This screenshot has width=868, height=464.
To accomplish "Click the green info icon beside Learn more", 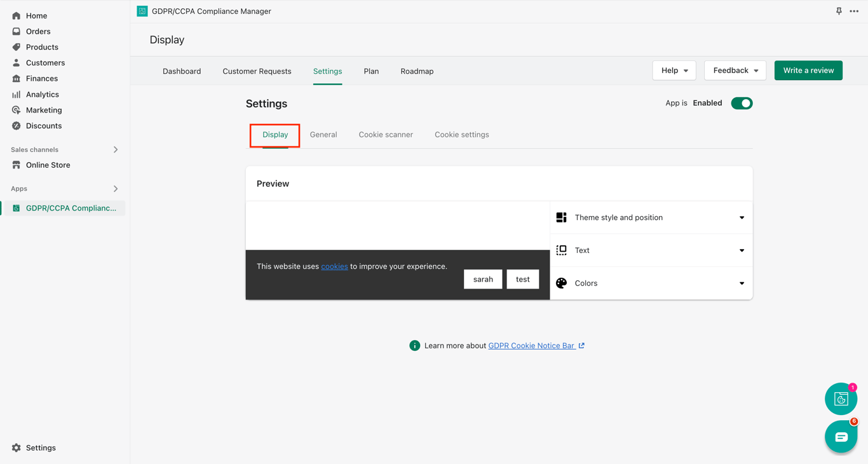I will coord(415,346).
